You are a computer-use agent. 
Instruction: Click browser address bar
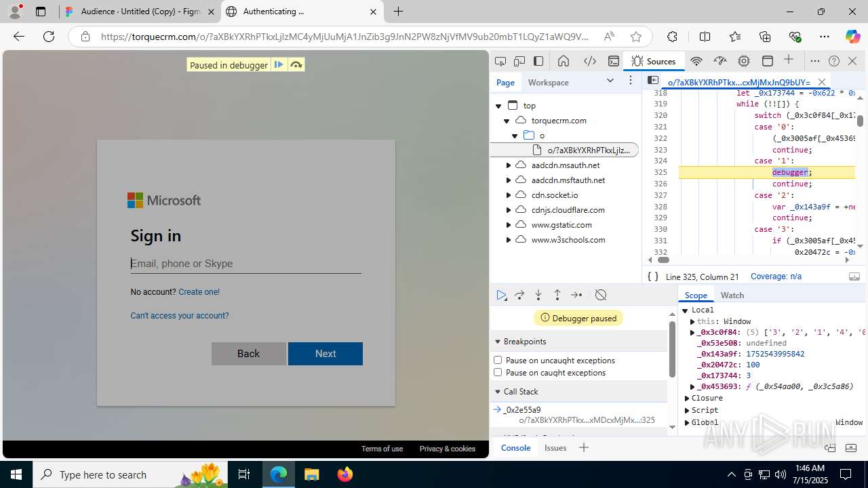pyautogui.click(x=344, y=37)
